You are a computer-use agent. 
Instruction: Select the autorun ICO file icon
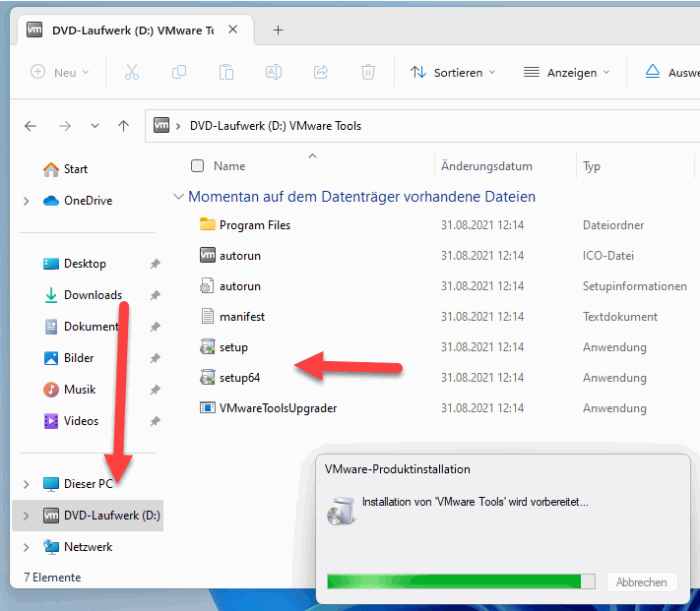(x=207, y=255)
